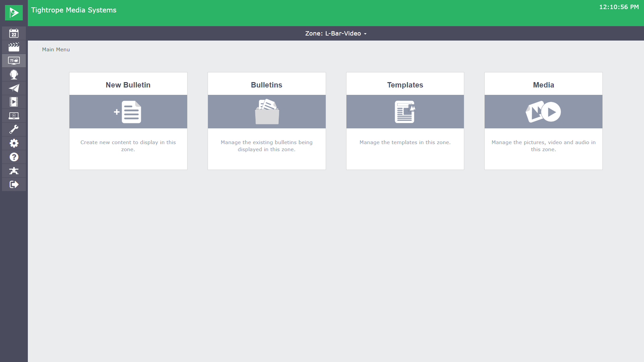Click the Tightrope Media Systems header title

coord(74,10)
